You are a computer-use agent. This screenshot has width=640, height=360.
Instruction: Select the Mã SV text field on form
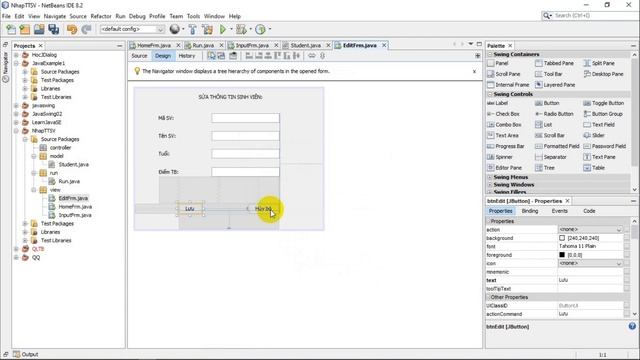click(x=246, y=118)
